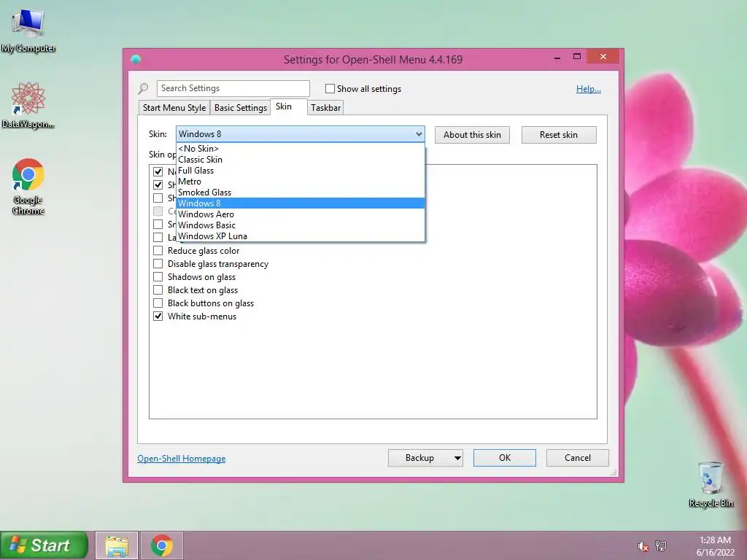Viewport: 747px width, 560px height.
Task: Uncheck White sub-menus checkbox
Action: pos(158,316)
